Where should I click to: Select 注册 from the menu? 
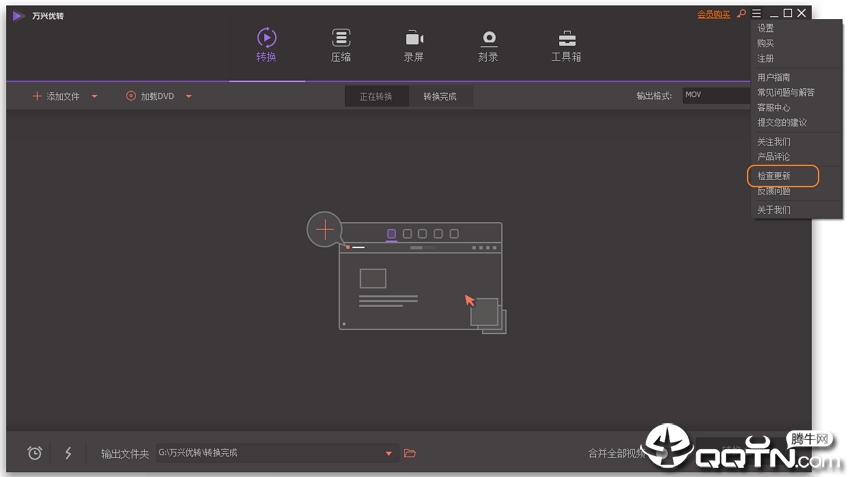click(x=765, y=59)
